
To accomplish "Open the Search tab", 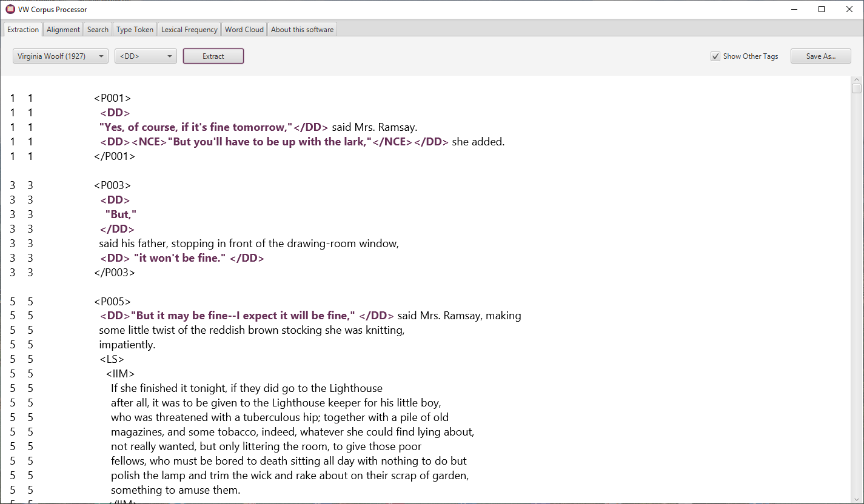I will 98,29.
